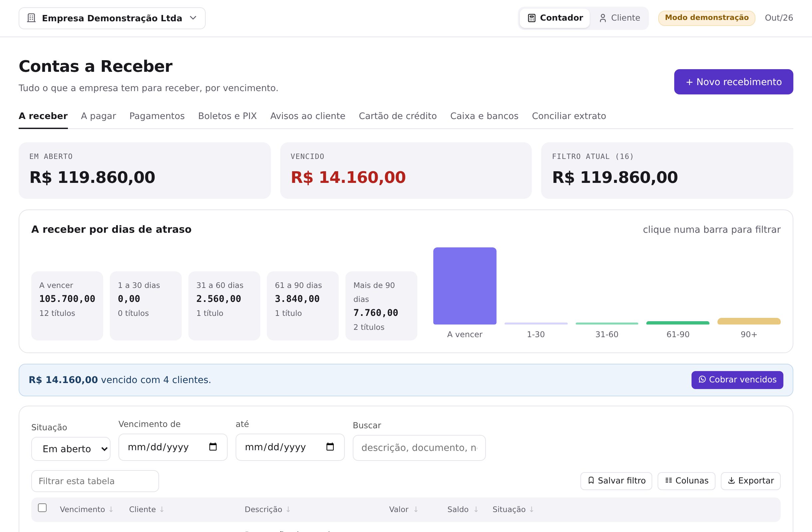Click the calculator icon on Contador
Viewport: 812px width, 532px height.
(531, 18)
